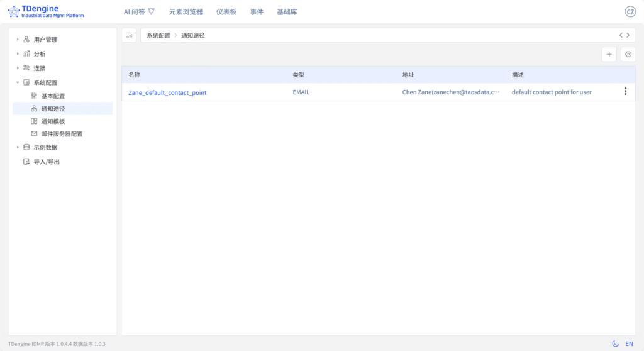Click the 描述 column header
644x351 pixels.
point(518,75)
